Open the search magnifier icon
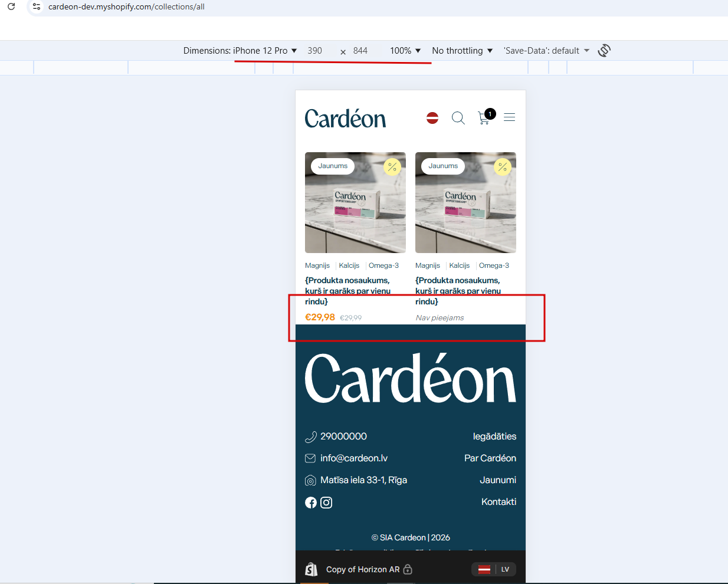The image size is (728, 584). click(x=458, y=118)
